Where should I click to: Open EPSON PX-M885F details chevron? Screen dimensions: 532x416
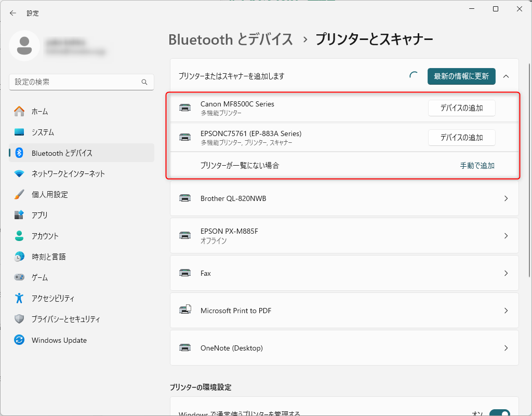coord(506,236)
